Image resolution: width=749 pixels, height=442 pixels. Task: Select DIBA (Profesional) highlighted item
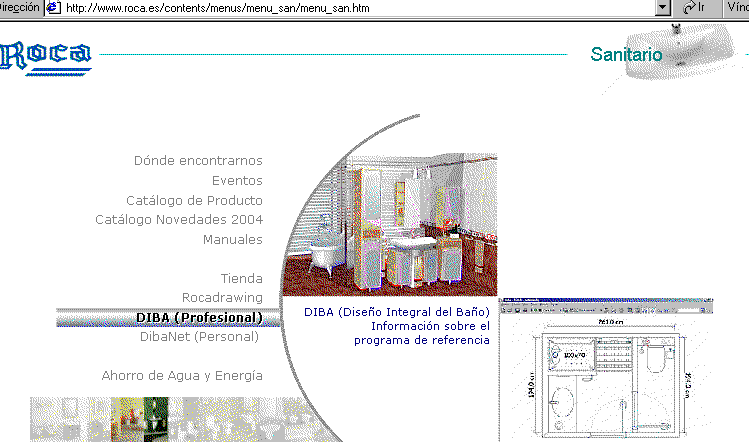pos(169,318)
